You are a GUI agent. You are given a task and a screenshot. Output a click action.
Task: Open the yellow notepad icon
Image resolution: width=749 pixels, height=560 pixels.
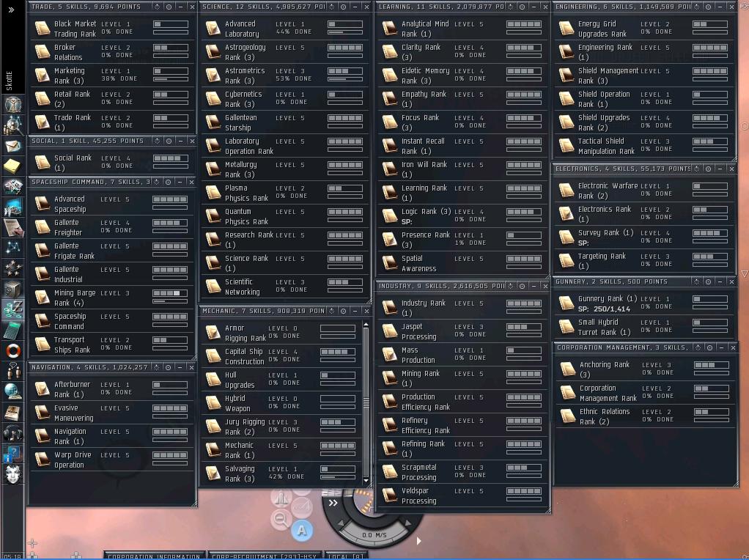click(x=13, y=166)
